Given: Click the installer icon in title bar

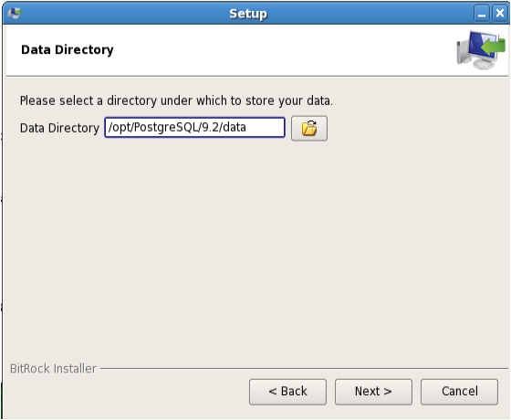Looking at the screenshot, I should pos(15,13).
